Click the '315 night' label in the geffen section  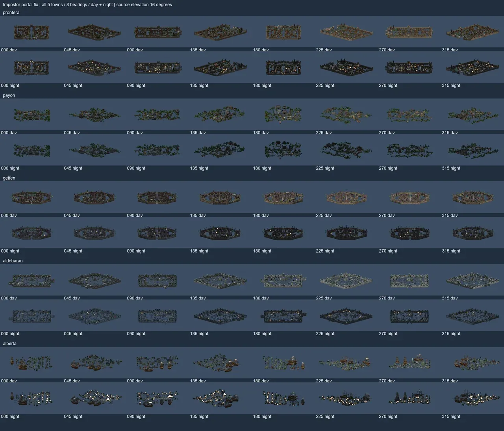point(451,251)
